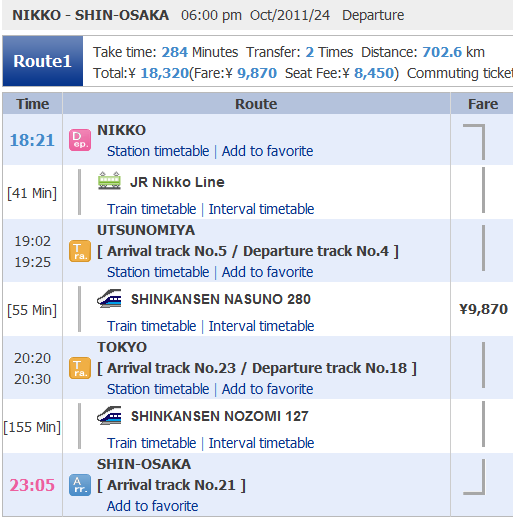The image size is (513, 526).
Task: Add TOKYO station to favorite
Action: 267,389
